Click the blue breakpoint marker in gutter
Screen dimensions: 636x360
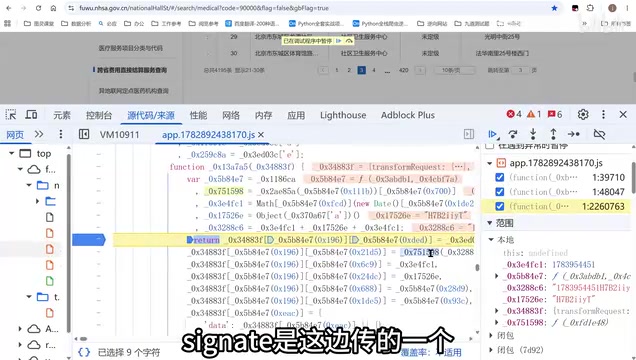(x=88, y=240)
